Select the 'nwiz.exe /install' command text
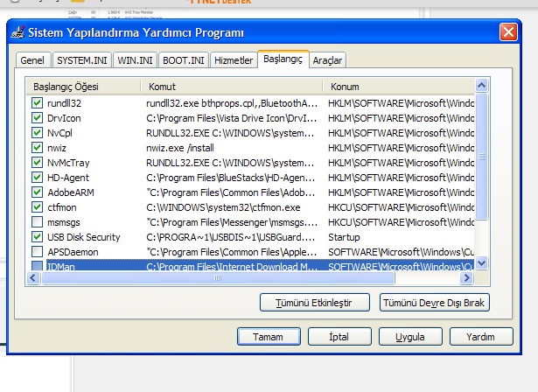 point(180,148)
